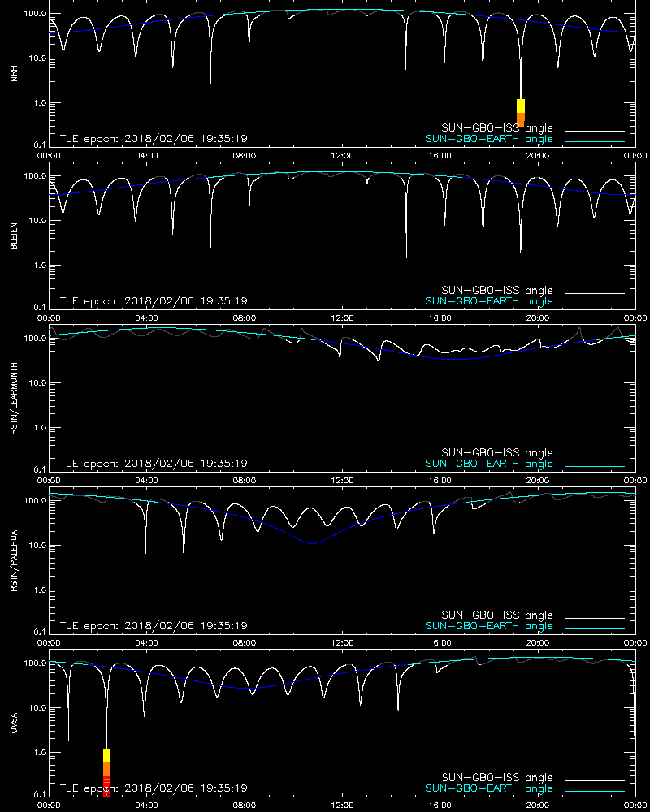The image size is (650, 812).
Task: Click the 100.0 y-axis label of RSTN/PALEHUA panel
Action: pos(35,501)
